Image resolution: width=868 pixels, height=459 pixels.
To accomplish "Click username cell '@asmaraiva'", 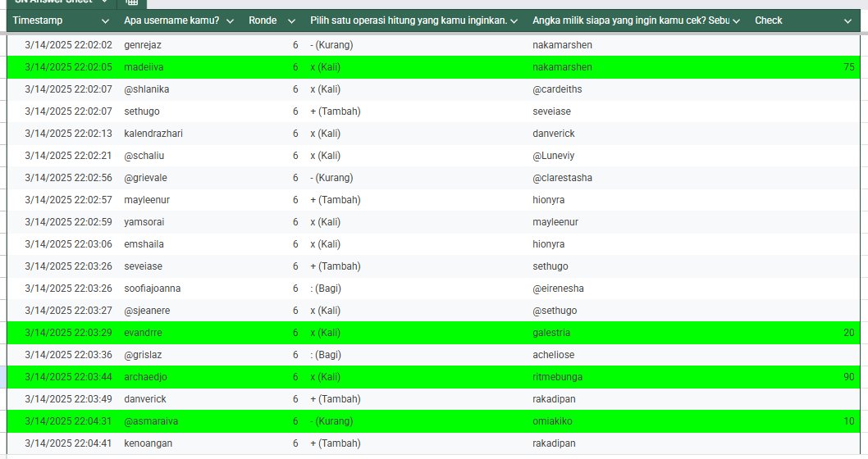I will (151, 420).
